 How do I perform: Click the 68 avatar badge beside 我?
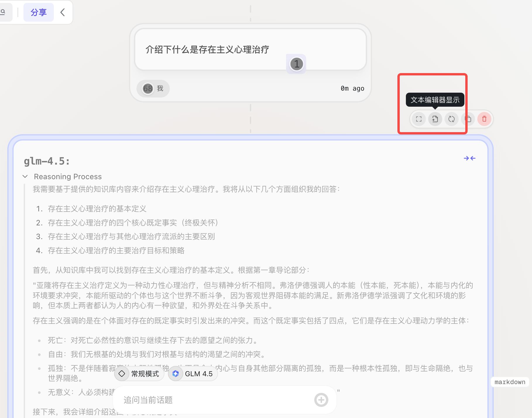pos(148,88)
